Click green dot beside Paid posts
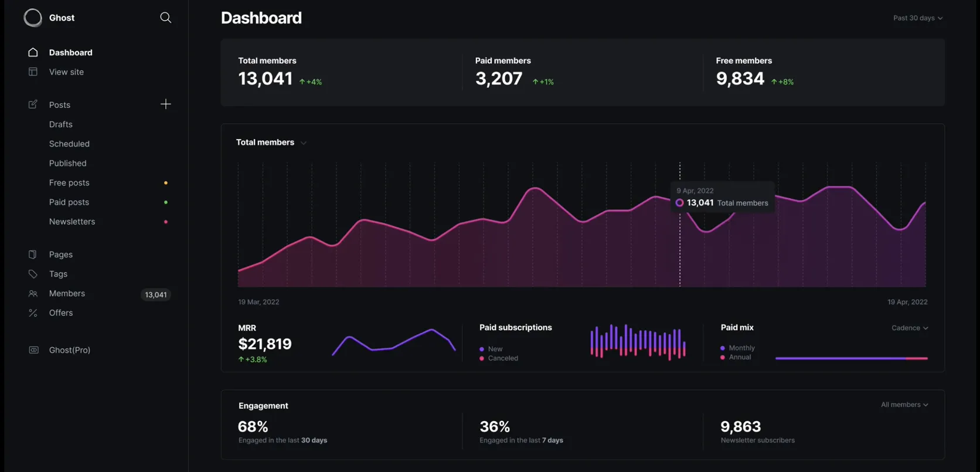This screenshot has height=472, width=980. pyautogui.click(x=166, y=202)
